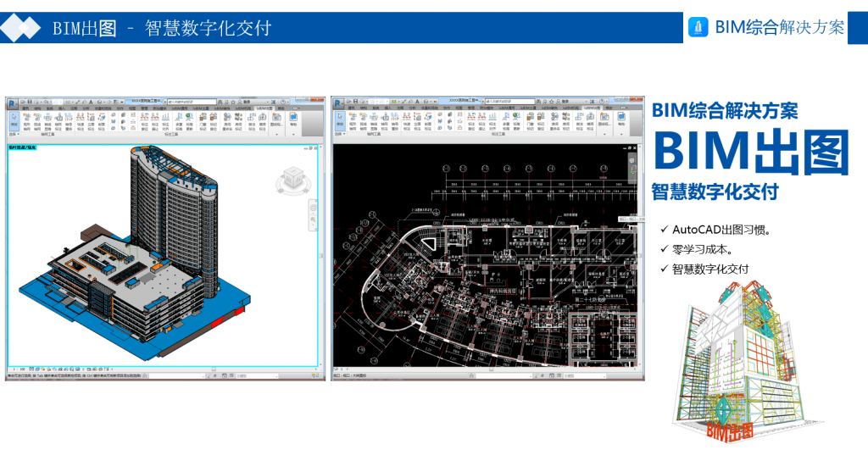Image resolution: width=868 pixels, height=461 pixels.
Task: Click the navigation bar in left 3D view
Action: click(313, 214)
